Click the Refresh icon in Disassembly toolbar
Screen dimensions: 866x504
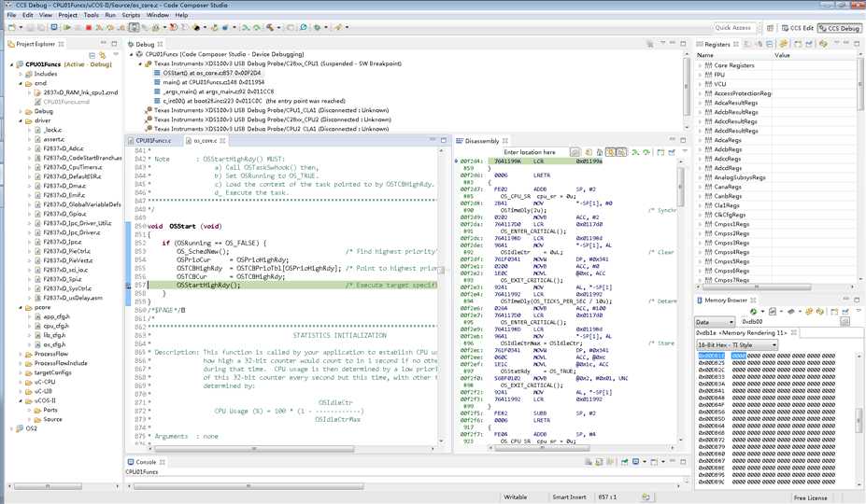(x=589, y=152)
